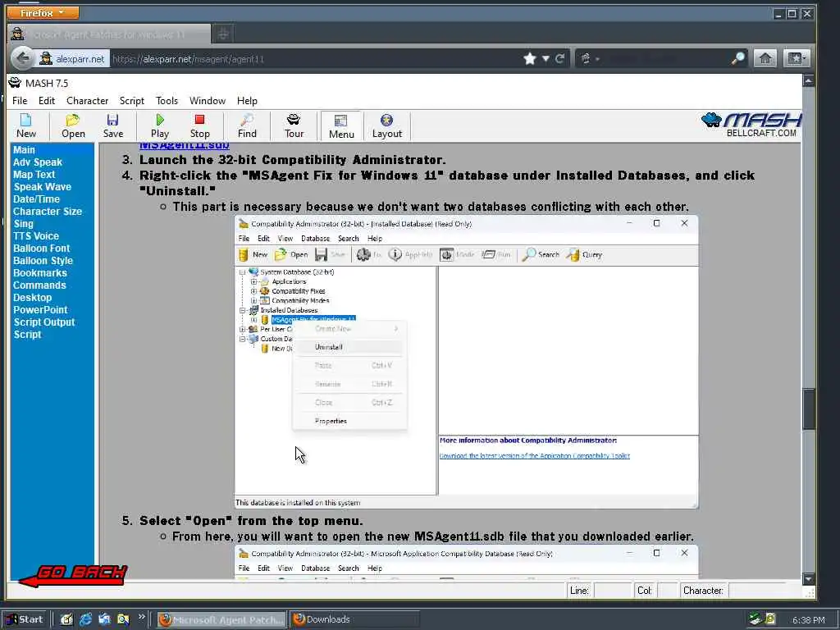Open the File menu in MASH
840x630 pixels.
20,101
